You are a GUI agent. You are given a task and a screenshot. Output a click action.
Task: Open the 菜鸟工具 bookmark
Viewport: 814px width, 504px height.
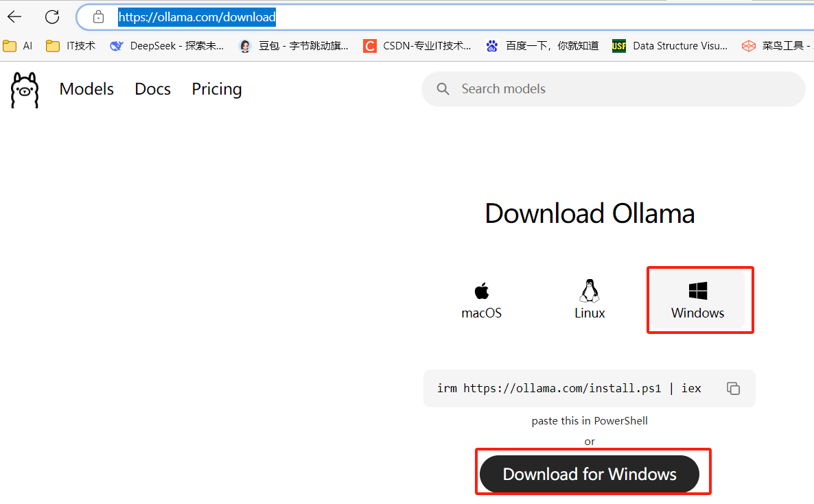point(777,46)
